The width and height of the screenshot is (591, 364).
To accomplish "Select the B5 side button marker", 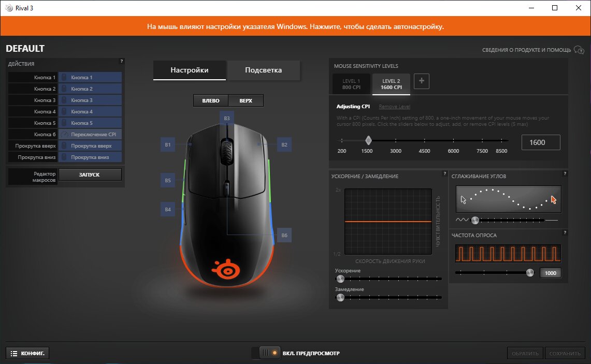I will click(x=168, y=181).
